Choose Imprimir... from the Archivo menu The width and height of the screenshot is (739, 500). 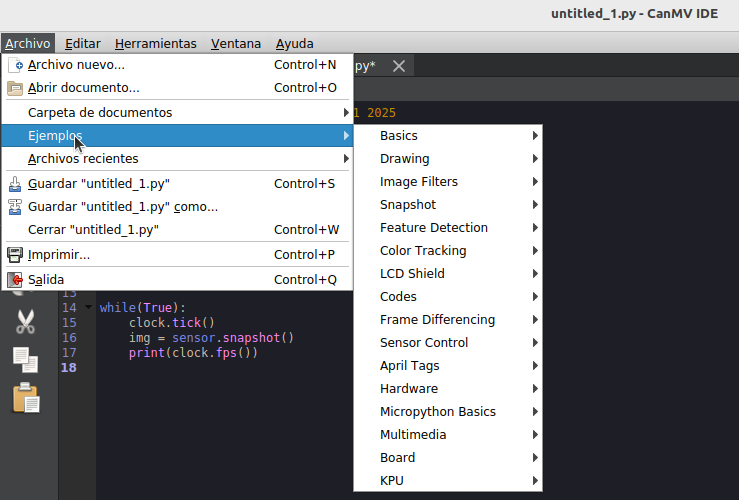(177, 255)
